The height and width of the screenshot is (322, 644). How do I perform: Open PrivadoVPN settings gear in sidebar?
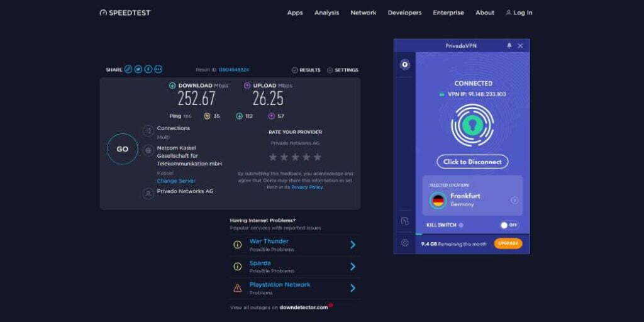[404, 243]
